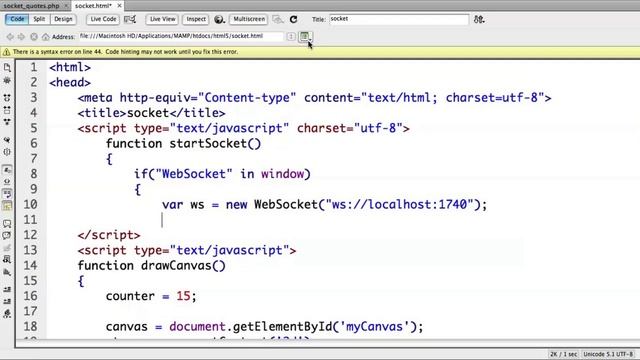This screenshot has height=360, width=640.
Task: Click the Address field with socket.html path
Action: [181, 36]
